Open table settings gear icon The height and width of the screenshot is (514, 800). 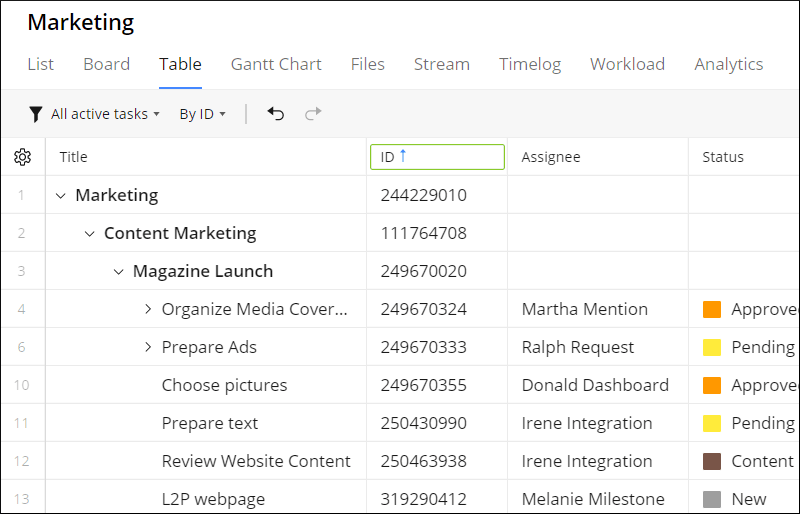pos(23,157)
